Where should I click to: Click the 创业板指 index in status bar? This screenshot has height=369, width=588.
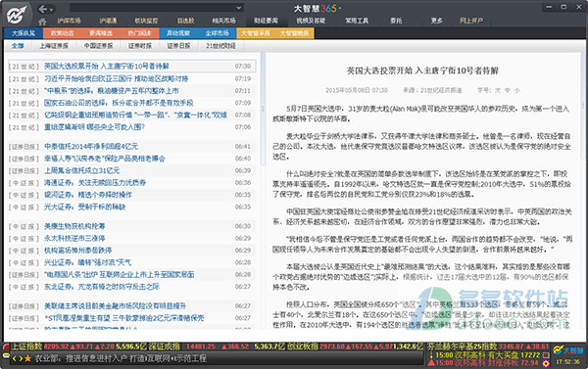pos(302,346)
